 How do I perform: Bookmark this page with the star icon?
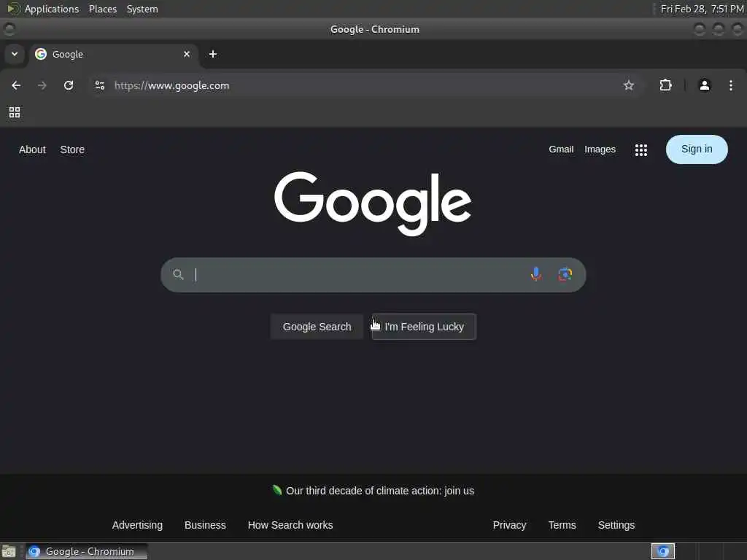629,86
